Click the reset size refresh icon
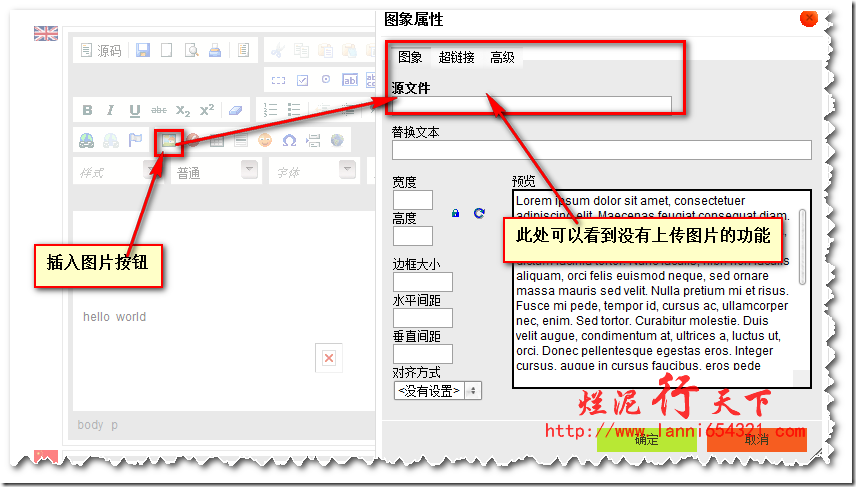856x487 pixels. pos(479,213)
